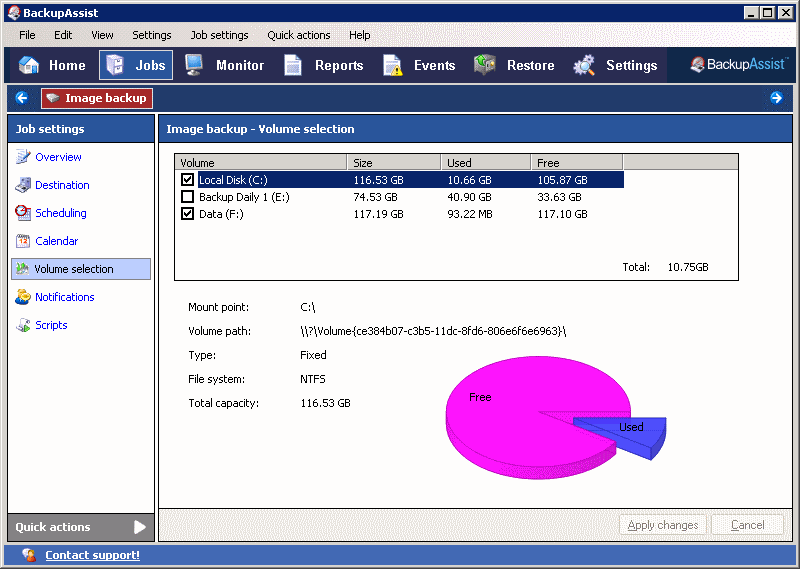The image size is (800, 569).
Task: Go to the Overview link
Action: click(58, 157)
